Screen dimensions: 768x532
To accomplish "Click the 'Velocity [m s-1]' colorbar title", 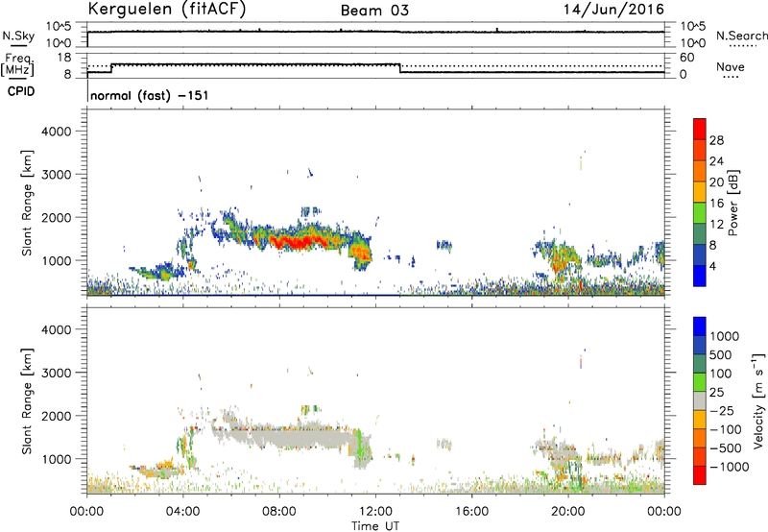I will click(758, 400).
